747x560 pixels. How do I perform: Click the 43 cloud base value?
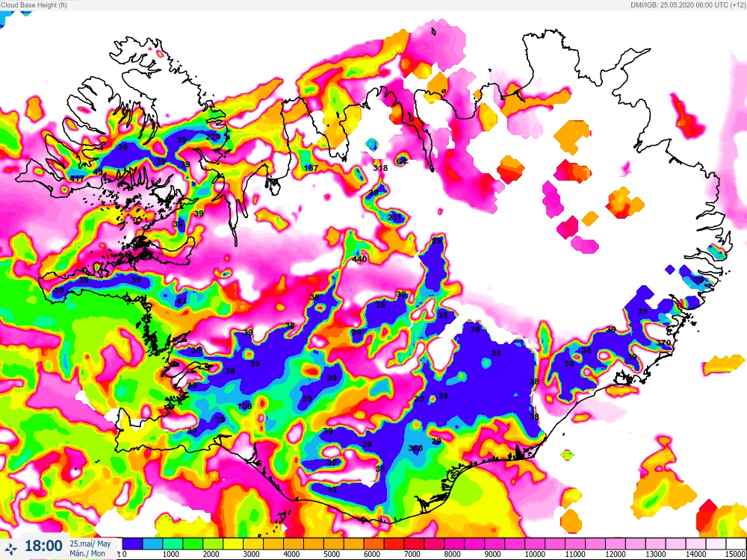(x=182, y=301)
